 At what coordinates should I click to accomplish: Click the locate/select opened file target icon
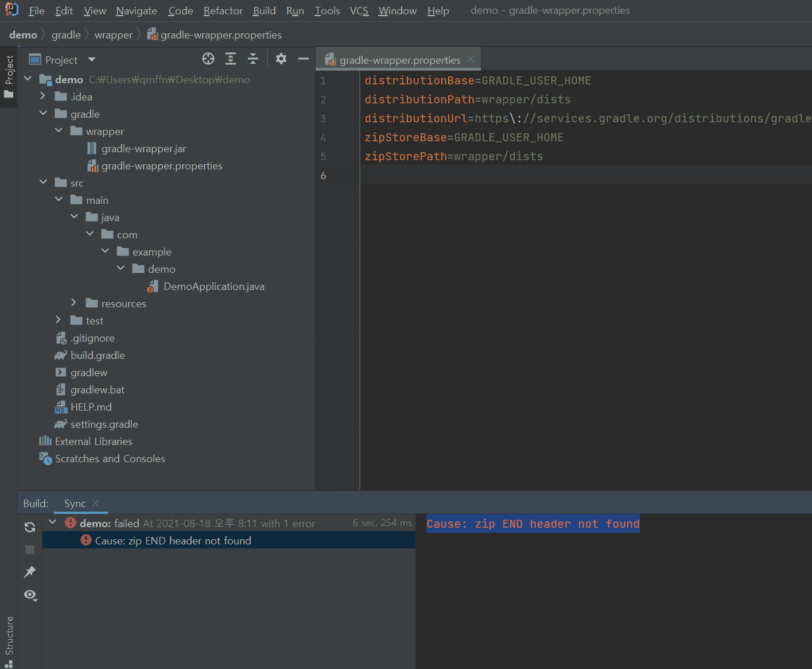pyautogui.click(x=208, y=59)
